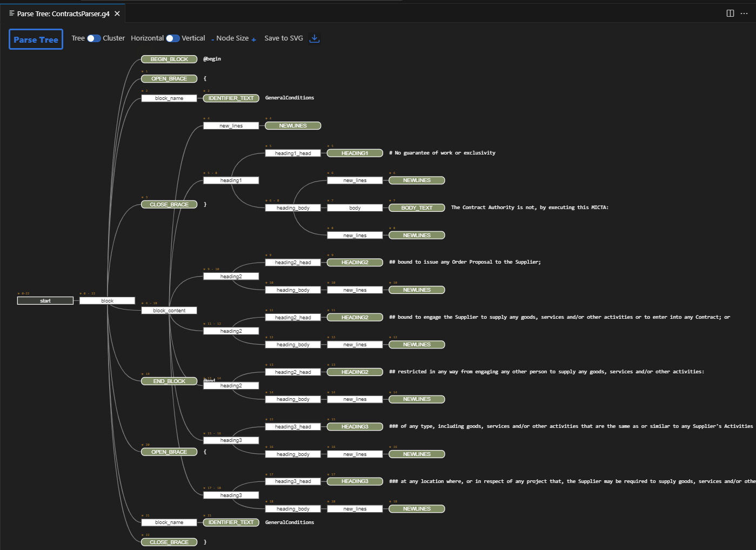This screenshot has width=756, height=550.
Task: Collapse the start root node
Action: click(x=45, y=301)
